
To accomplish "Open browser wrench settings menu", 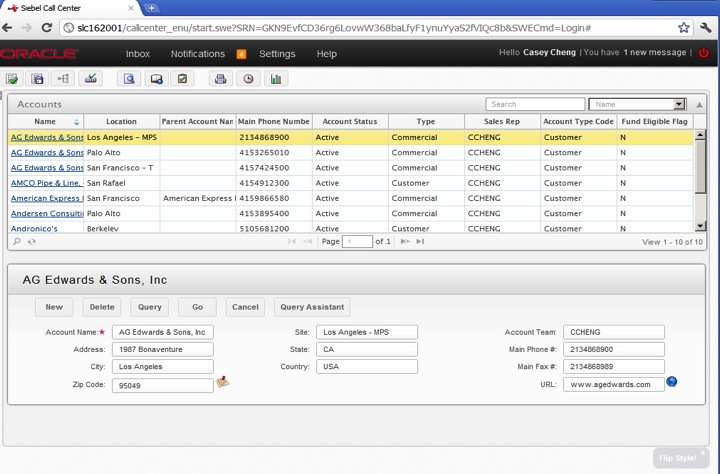I will click(x=706, y=28).
